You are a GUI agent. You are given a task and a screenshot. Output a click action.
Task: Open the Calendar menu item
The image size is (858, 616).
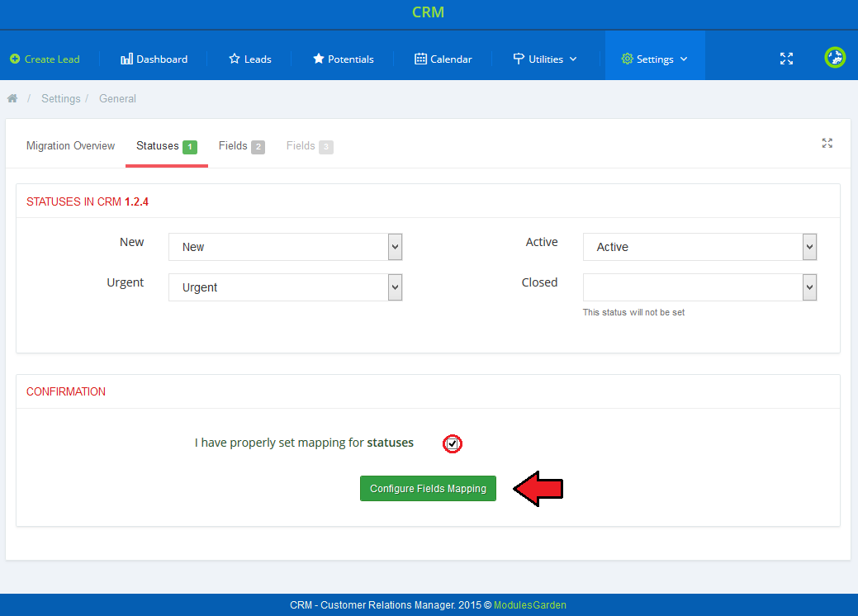tap(443, 59)
